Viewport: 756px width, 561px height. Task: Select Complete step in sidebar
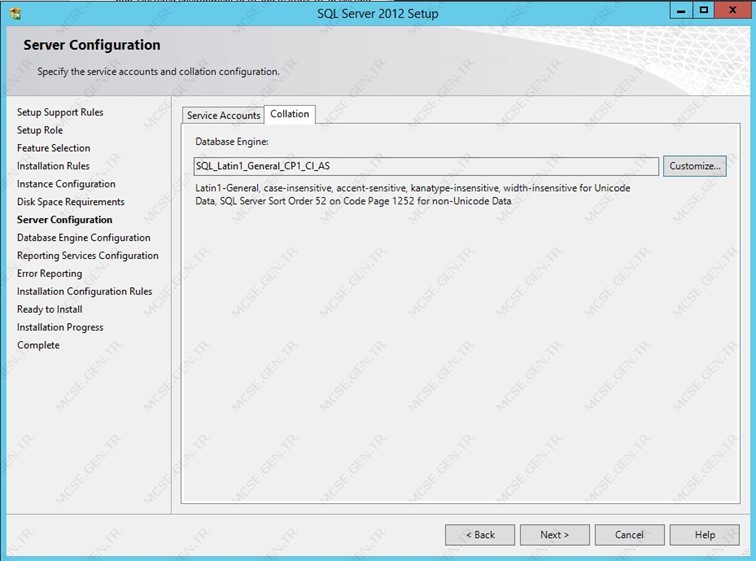39,345
